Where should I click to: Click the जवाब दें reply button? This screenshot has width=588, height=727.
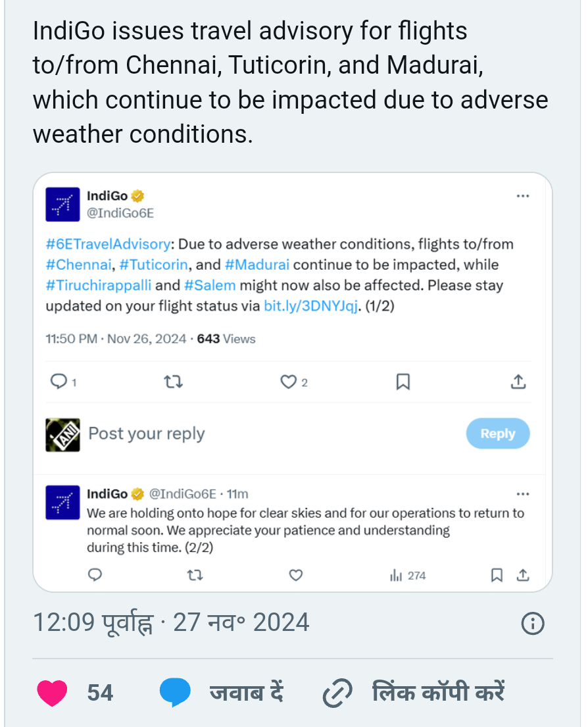(x=222, y=693)
